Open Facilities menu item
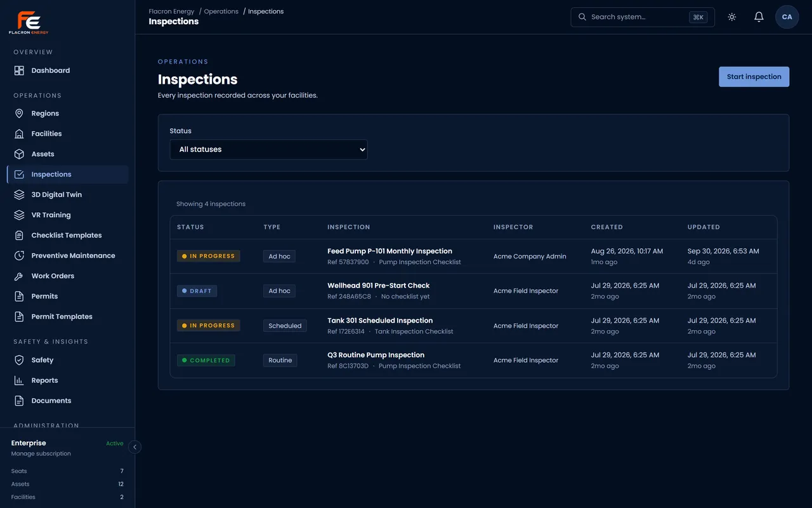The width and height of the screenshot is (812, 508). (x=68, y=134)
